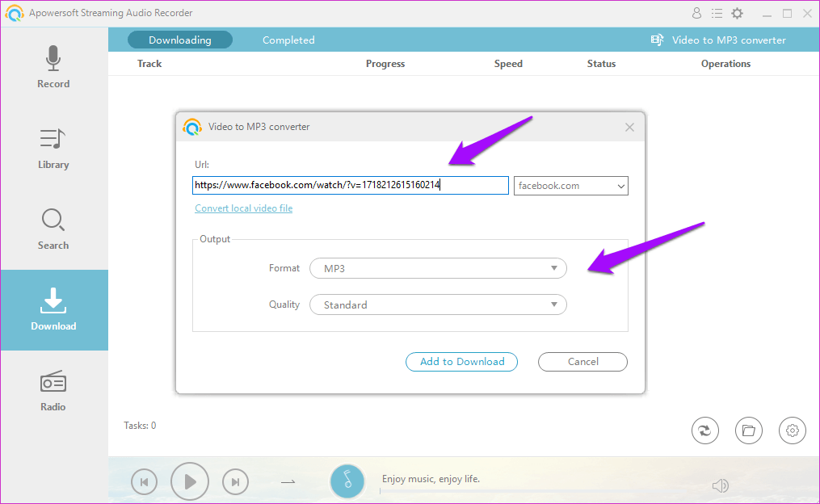This screenshot has width=820, height=504.
Task: Click the playback mode arrow icon
Action: pos(288,481)
